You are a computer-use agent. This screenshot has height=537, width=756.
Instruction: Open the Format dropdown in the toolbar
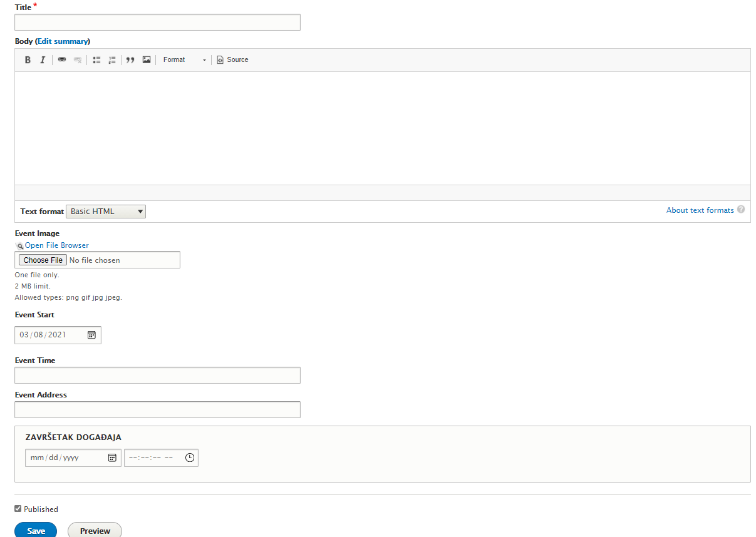pos(184,60)
